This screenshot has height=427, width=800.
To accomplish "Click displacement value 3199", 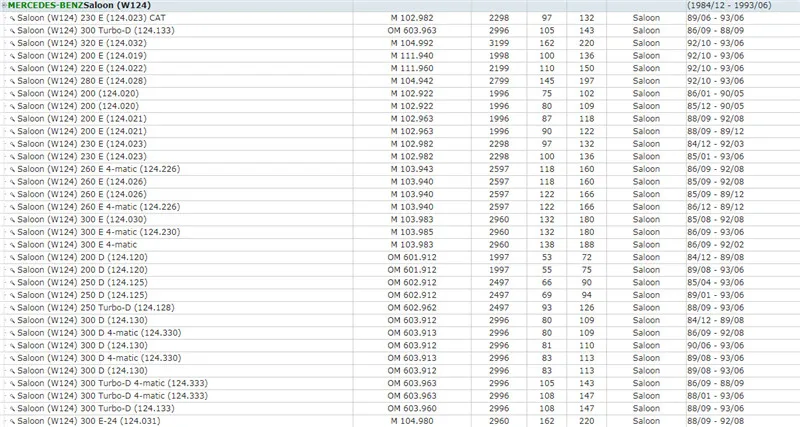I will [499, 43].
